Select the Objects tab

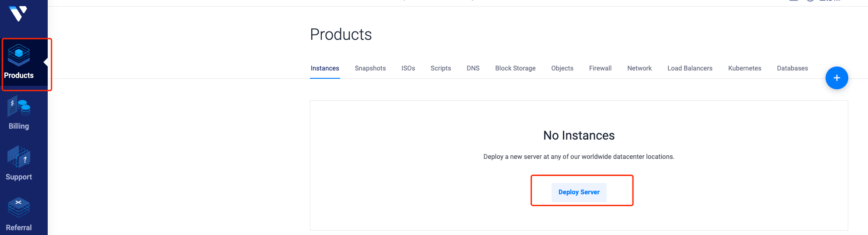click(x=562, y=68)
